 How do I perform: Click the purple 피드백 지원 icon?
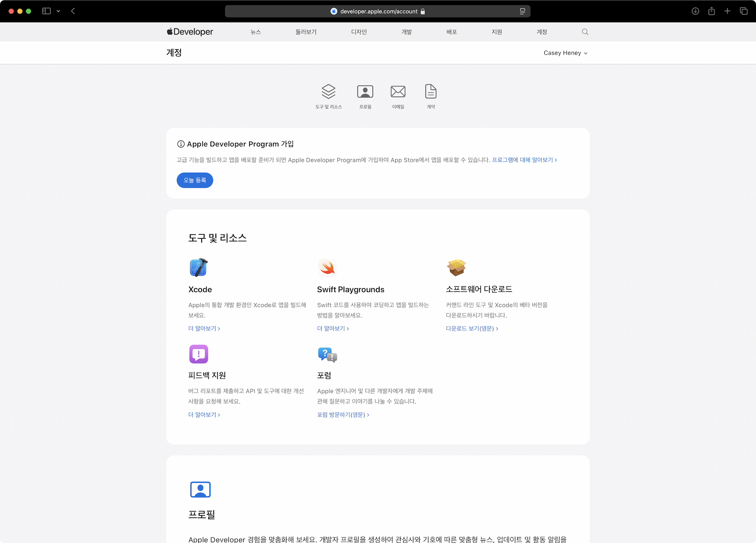(198, 354)
